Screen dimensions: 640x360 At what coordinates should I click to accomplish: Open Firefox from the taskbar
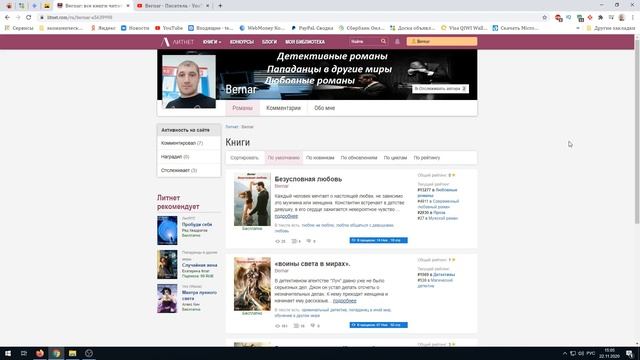(40, 353)
